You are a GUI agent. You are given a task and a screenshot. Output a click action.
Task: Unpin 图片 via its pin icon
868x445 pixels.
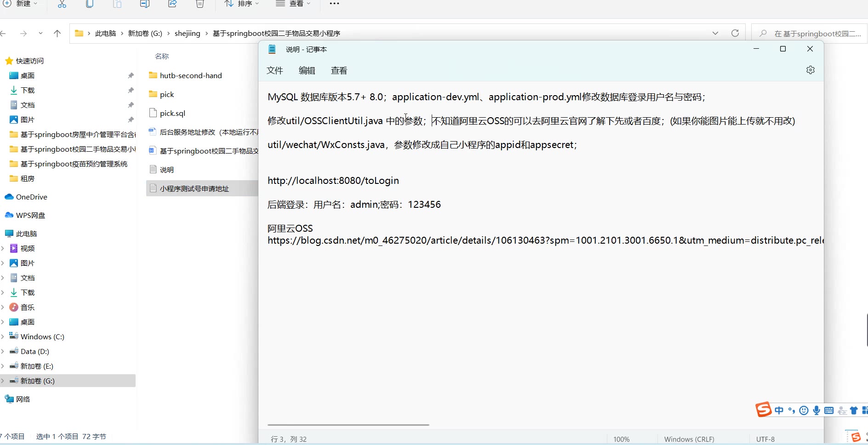131,120
